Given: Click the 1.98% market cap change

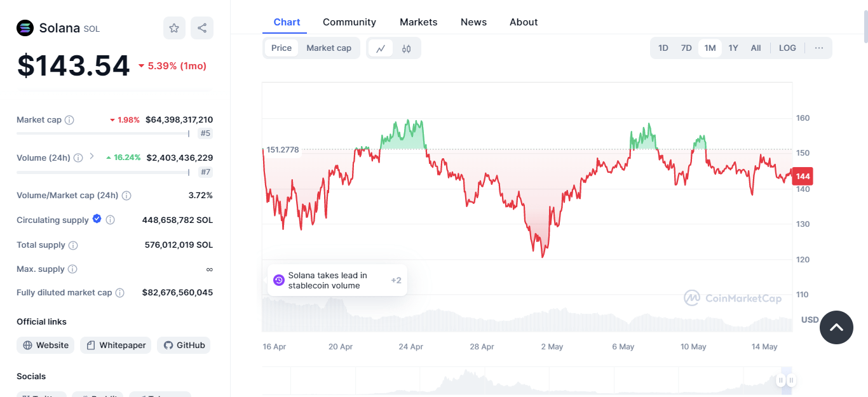Looking at the screenshot, I should click(x=125, y=120).
